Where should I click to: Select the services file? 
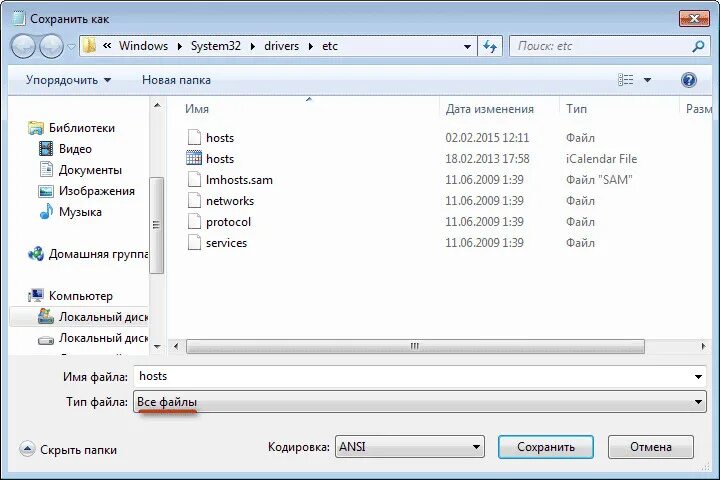226,243
